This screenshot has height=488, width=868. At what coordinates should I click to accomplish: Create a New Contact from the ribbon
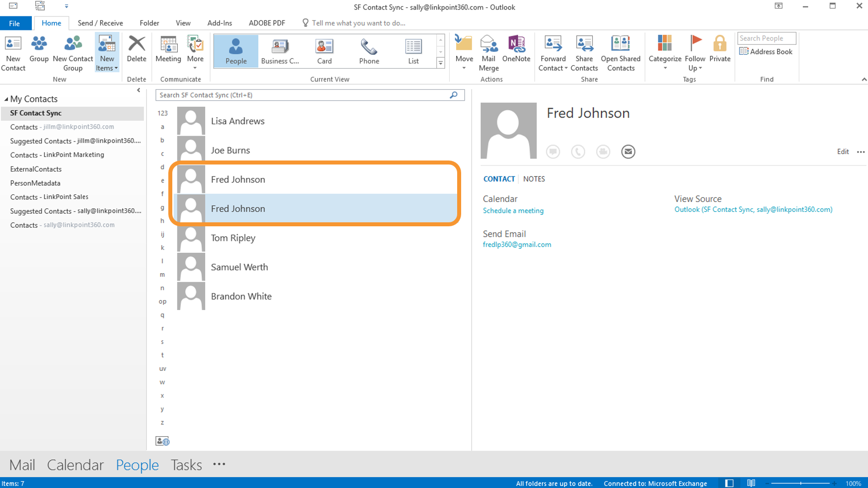13,53
